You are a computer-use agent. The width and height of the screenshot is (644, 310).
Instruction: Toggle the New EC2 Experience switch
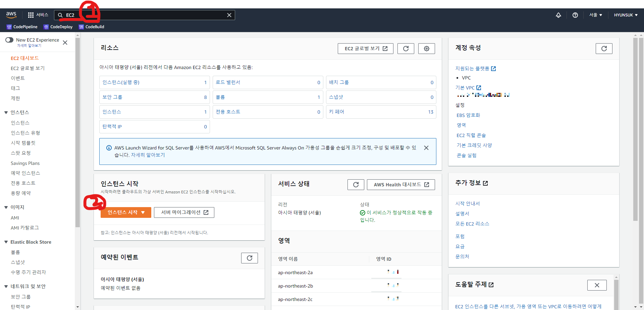9,40
